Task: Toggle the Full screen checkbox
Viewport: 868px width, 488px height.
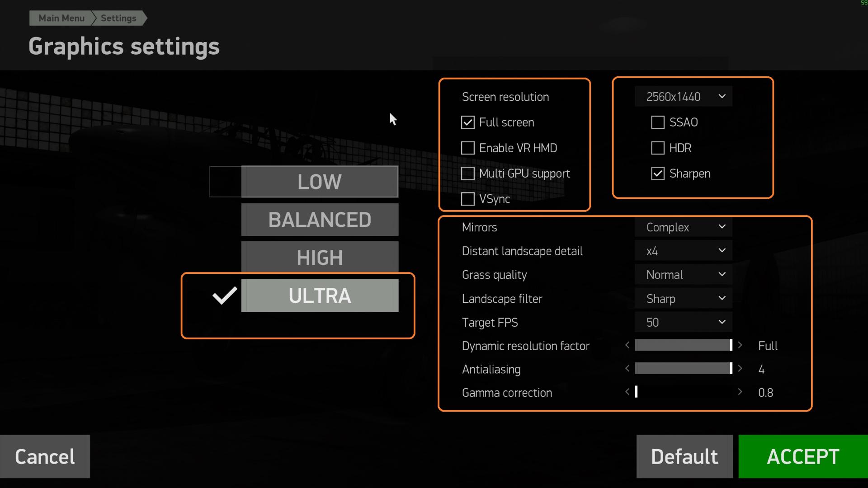Action: pyautogui.click(x=467, y=122)
